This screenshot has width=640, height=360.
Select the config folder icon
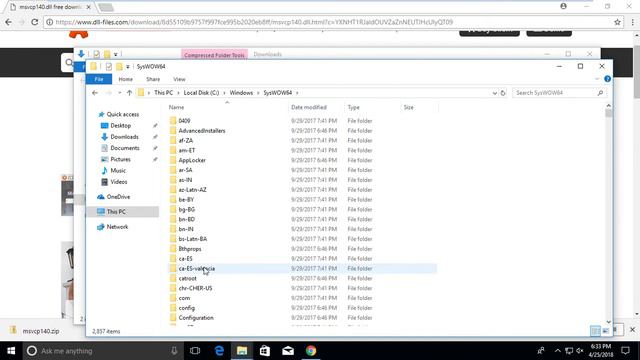[173, 308]
